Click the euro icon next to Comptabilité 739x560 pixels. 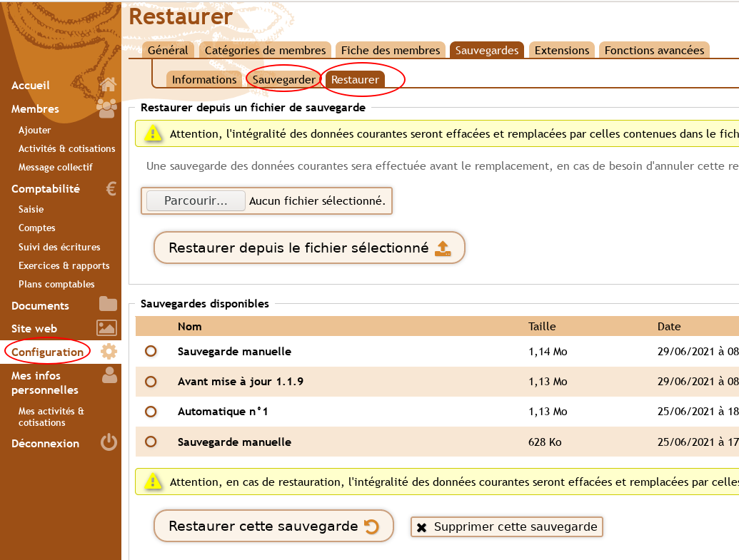(x=111, y=189)
